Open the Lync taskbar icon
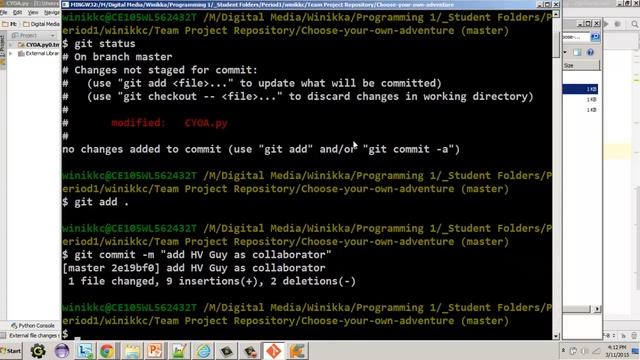Viewport: 640px width, 360px height. 84,351
